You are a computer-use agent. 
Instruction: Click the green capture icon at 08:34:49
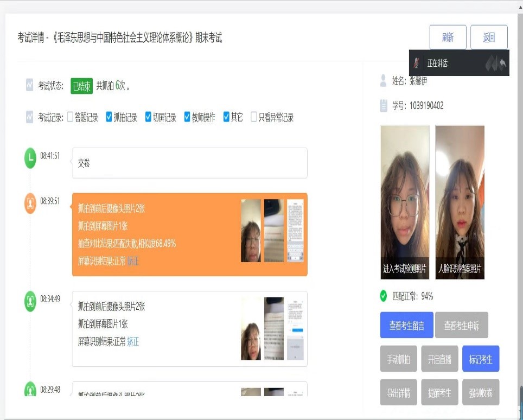point(30,301)
